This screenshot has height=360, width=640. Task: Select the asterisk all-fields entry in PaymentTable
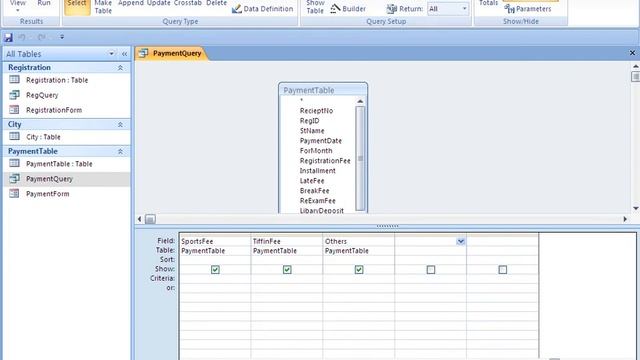[301, 100]
